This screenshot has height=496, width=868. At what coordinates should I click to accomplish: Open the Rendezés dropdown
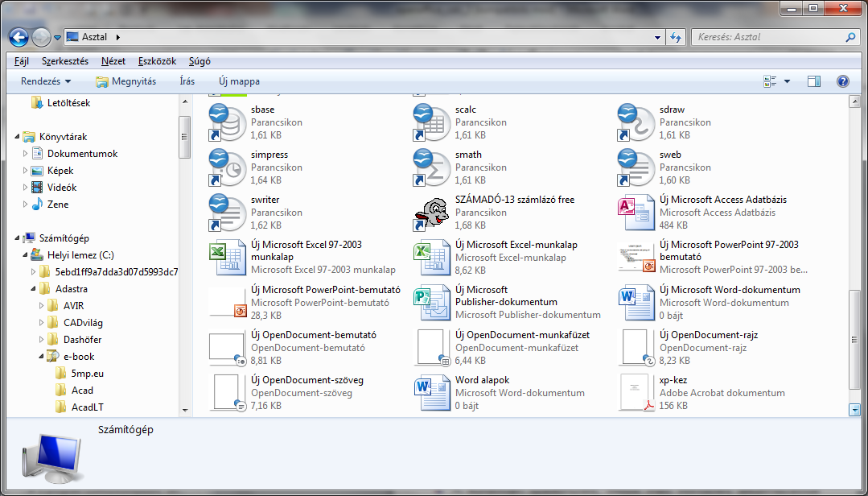point(46,81)
